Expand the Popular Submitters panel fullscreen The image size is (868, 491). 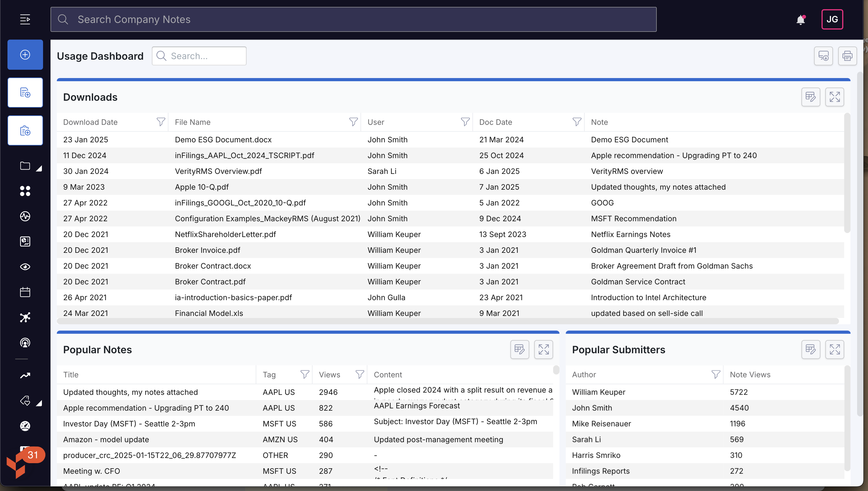(x=834, y=350)
